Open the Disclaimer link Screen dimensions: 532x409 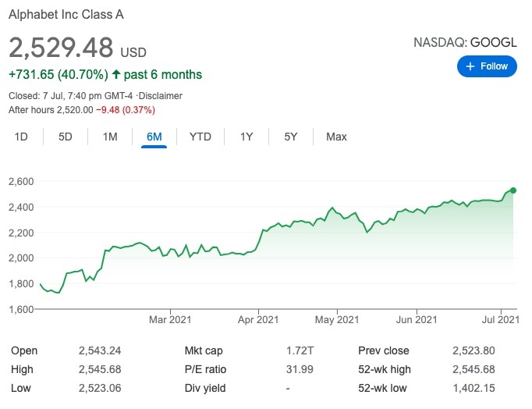pyautogui.click(x=161, y=96)
